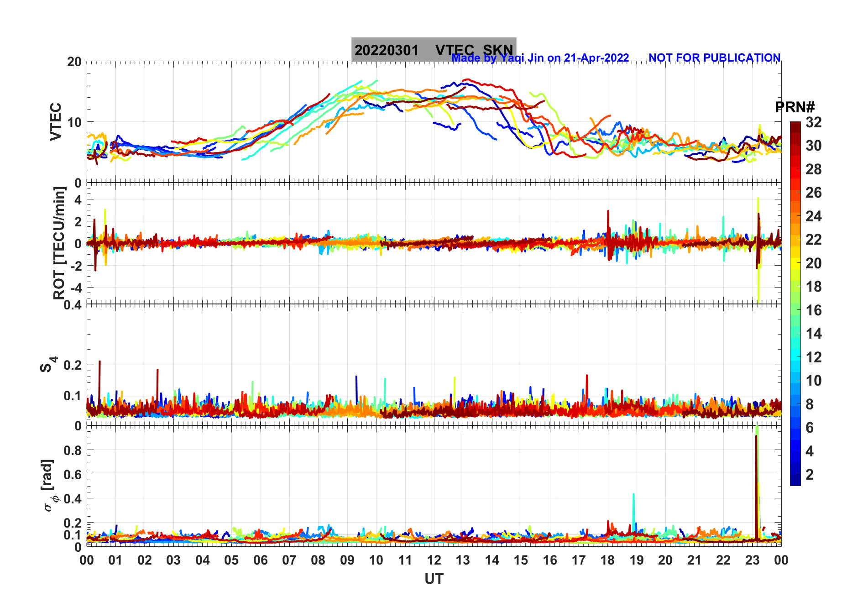The image size is (868, 607).
Task: Click UT hour tick label "15"
Action: point(521,560)
